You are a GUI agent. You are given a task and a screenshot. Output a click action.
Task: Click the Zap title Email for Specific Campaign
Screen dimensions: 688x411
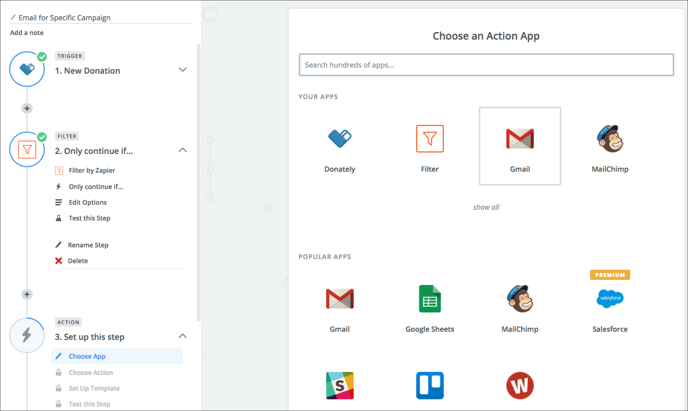click(x=64, y=18)
